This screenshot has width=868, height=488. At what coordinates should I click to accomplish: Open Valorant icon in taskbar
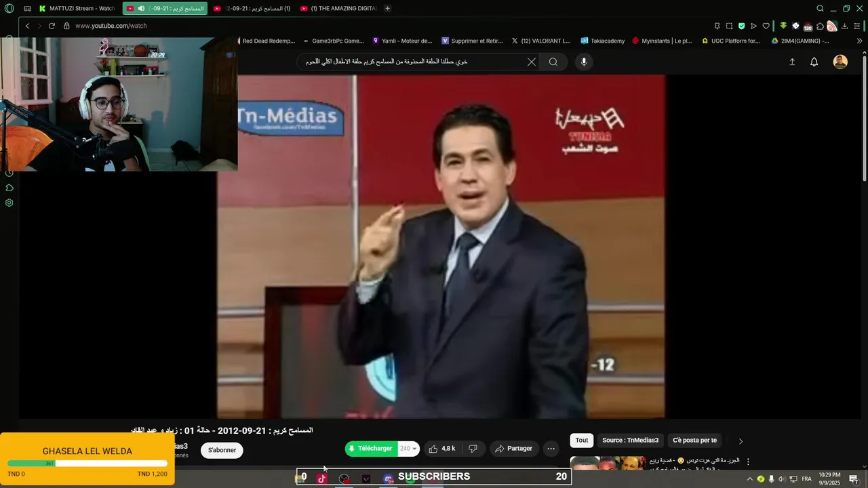click(366, 478)
